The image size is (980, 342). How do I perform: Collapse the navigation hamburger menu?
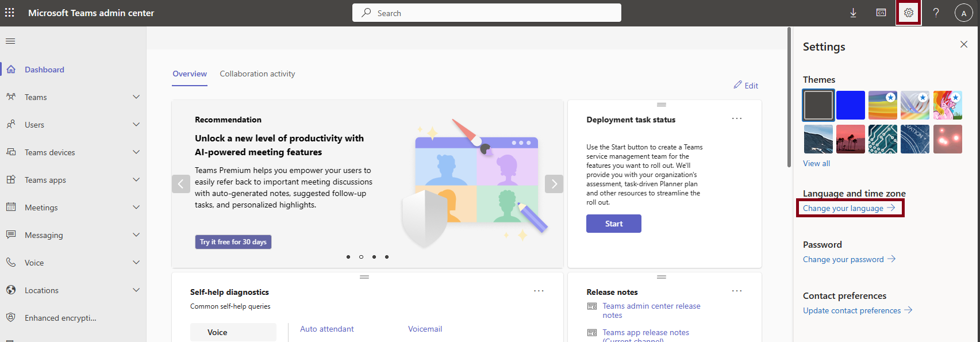pyautogui.click(x=10, y=41)
